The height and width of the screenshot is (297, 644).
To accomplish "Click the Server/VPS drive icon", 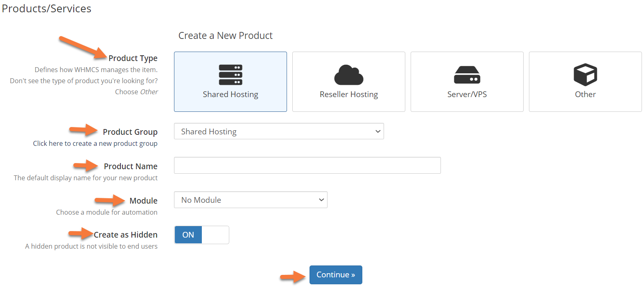I will [467, 75].
